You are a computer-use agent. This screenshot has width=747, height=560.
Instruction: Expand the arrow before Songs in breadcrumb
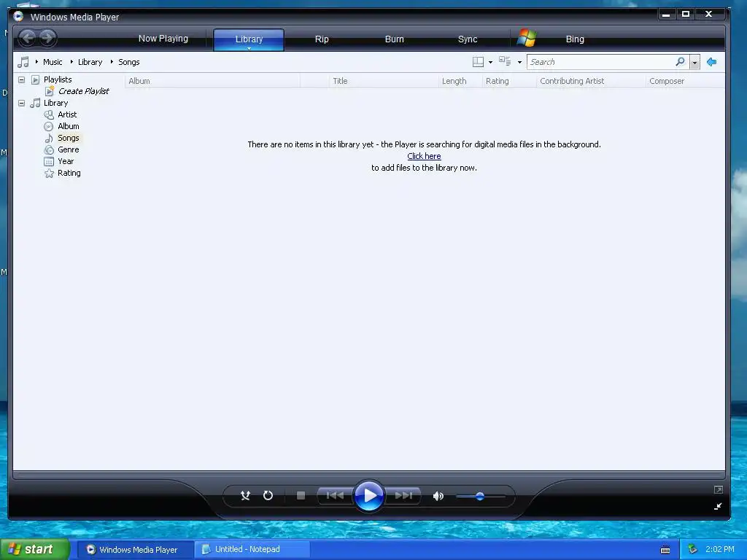112,62
